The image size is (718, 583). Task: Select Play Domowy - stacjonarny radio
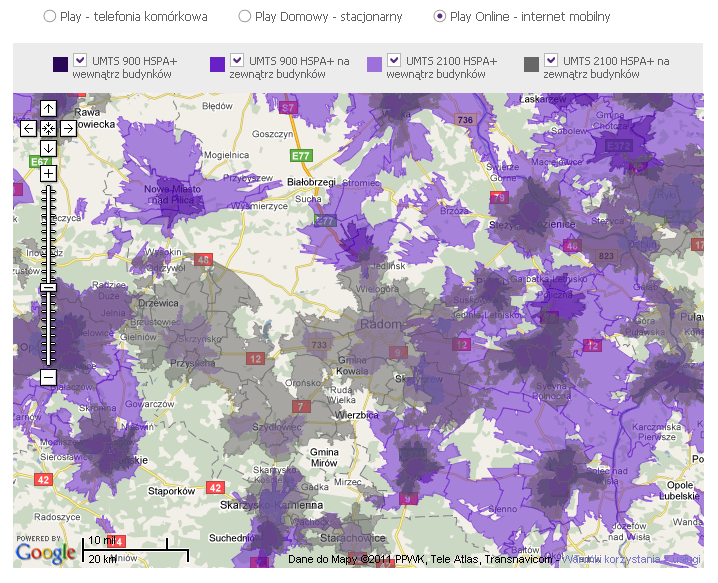click(x=245, y=16)
